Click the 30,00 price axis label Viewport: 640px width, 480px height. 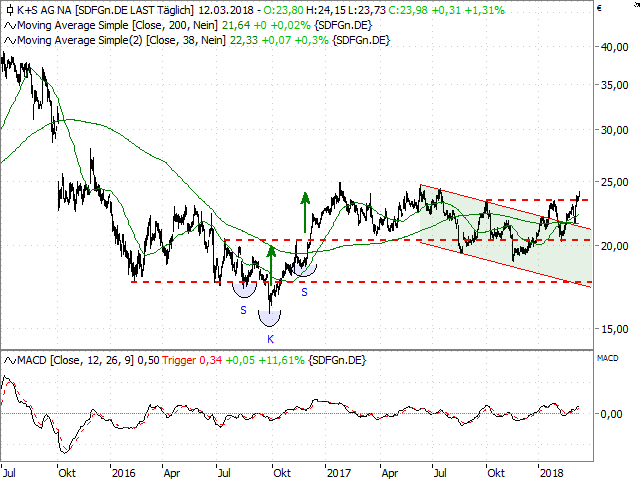615,130
